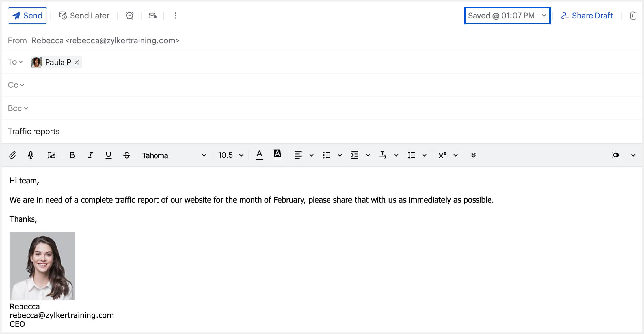The height and width of the screenshot is (334, 644).
Task: Expand the Bcc field options
Action: click(x=18, y=108)
